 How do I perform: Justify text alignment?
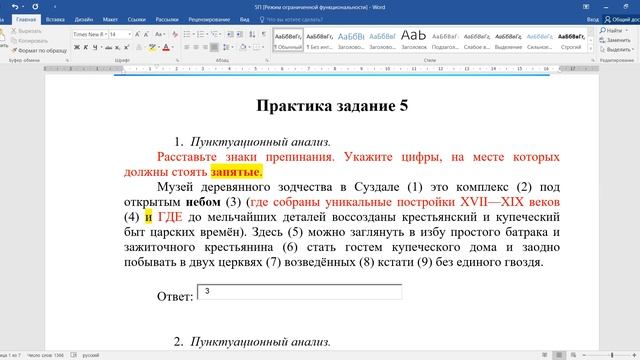pos(214,48)
